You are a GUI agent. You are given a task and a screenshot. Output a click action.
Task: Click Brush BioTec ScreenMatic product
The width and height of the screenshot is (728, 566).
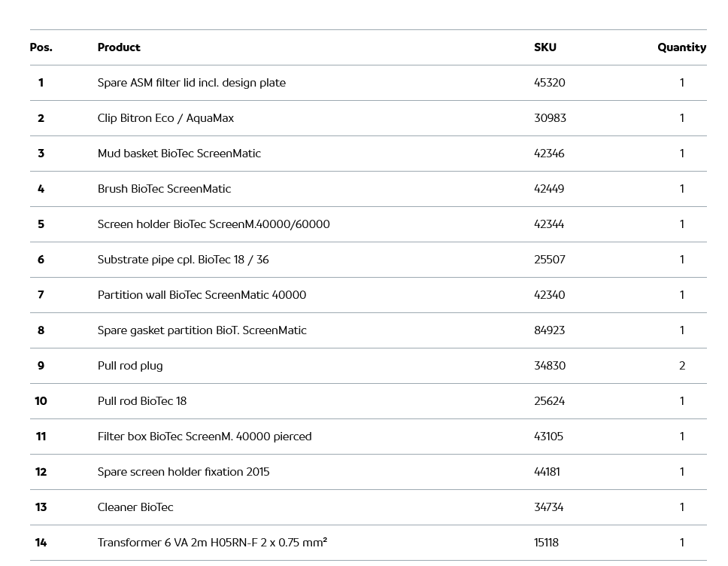164,189
